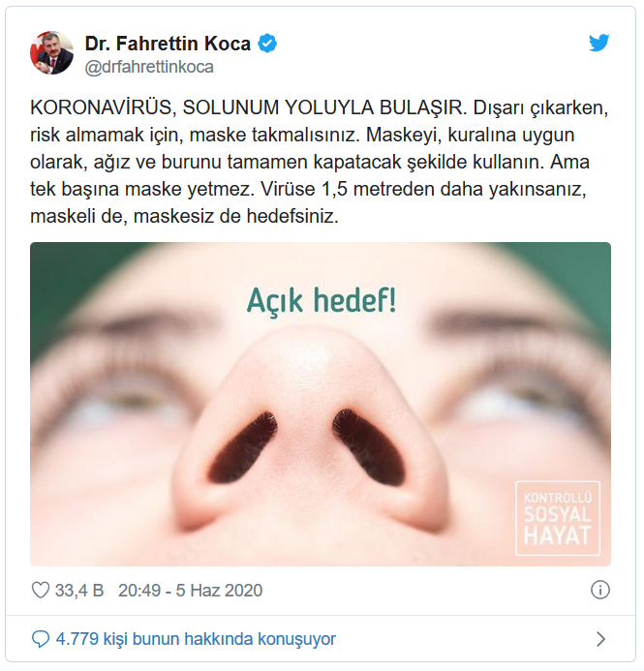Open '4.779 kişi bunun hakkında konuşuyor' link
This screenshot has width=644, height=671.
[196, 639]
